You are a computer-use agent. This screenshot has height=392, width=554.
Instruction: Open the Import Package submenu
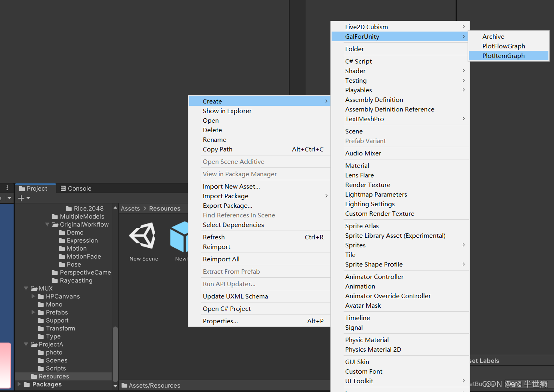coord(260,196)
